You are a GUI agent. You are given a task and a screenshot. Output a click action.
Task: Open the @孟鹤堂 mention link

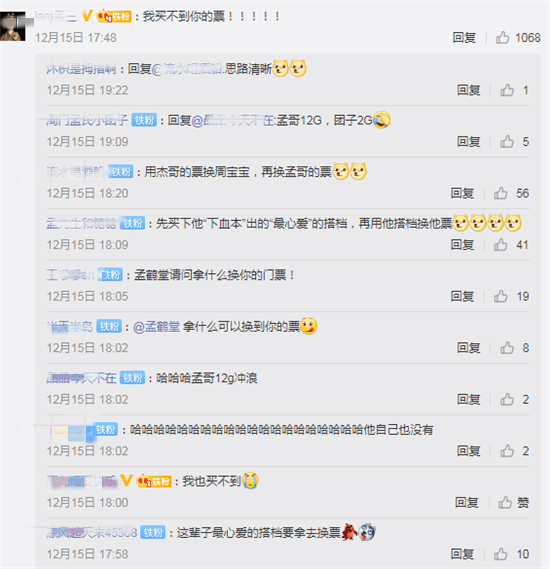click(x=156, y=327)
